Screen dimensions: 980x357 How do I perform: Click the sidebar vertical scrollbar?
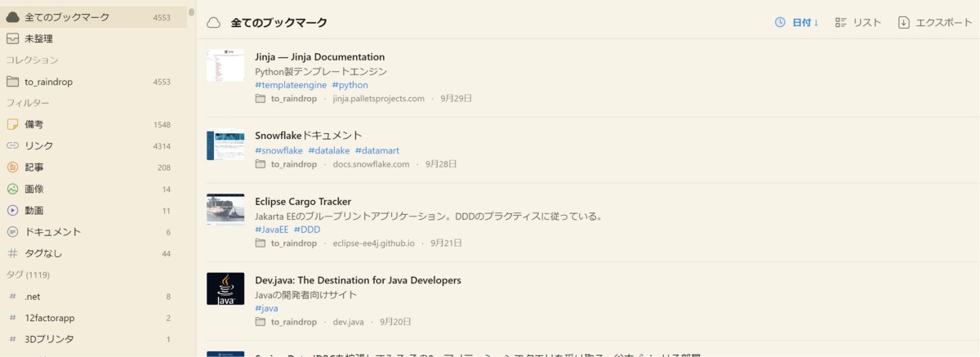click(191, 11)
